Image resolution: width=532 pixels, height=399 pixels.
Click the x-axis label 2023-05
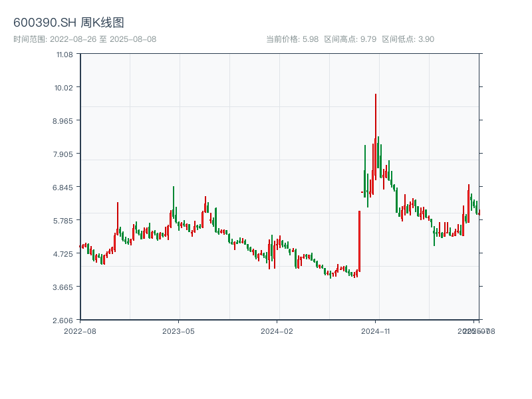pyautogui.click(x=178, y=331)
